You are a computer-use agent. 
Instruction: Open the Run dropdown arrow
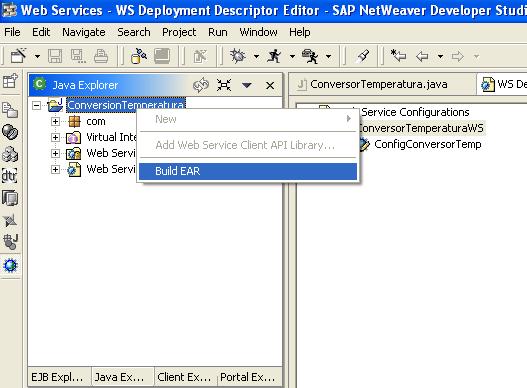tap(292, 56)
